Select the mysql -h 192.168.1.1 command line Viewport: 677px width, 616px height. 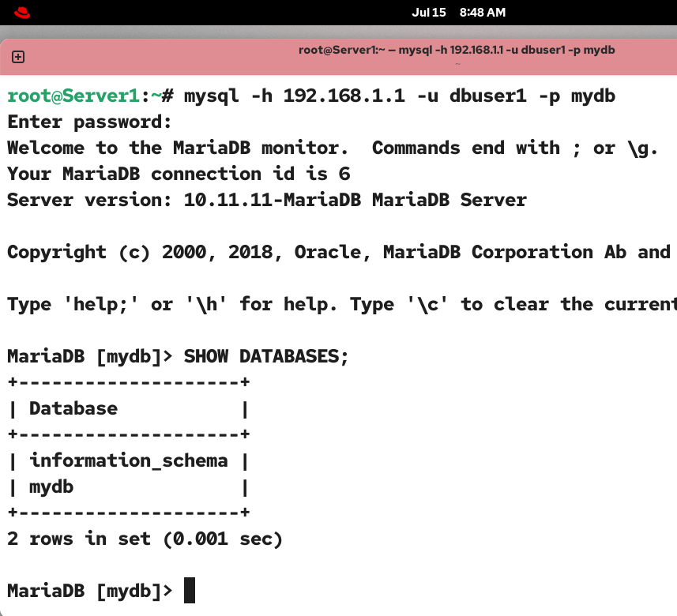400,96
